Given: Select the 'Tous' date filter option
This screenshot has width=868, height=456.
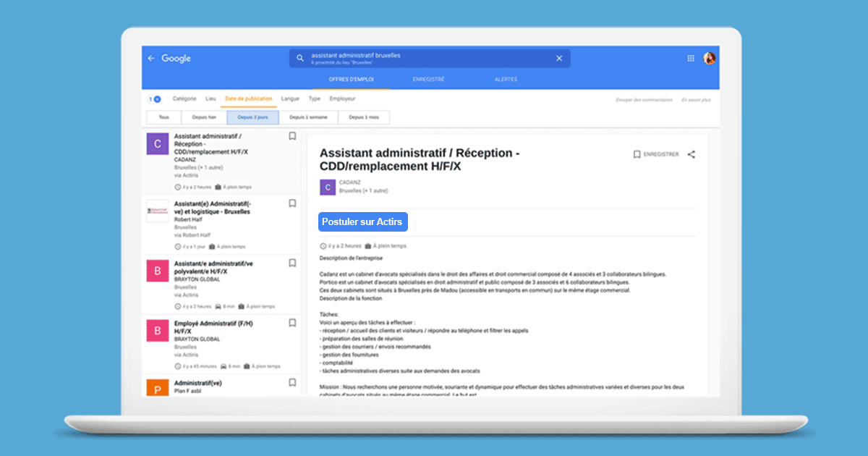Looking at the screenshot, I should pos(163,117).
